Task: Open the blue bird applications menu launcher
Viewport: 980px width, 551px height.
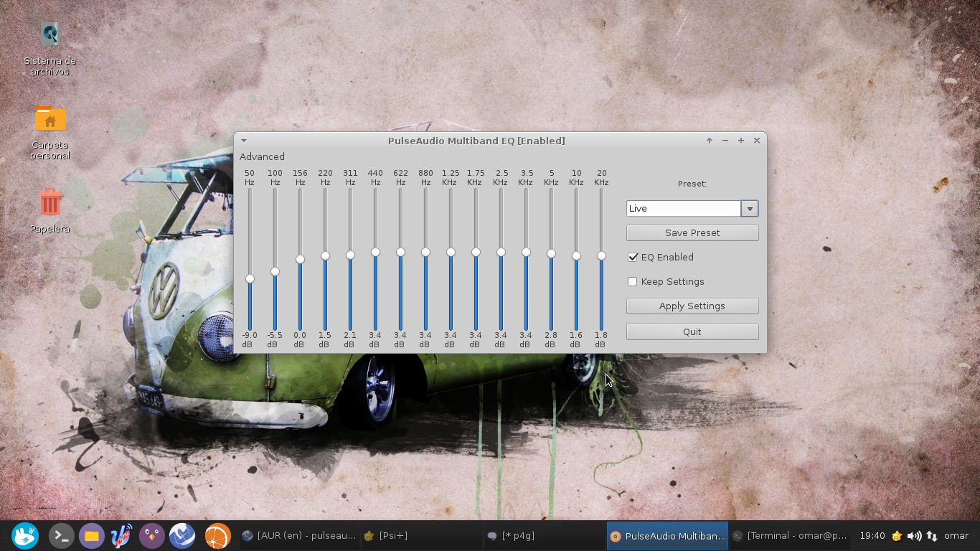Action: click(x=25, y=536)
